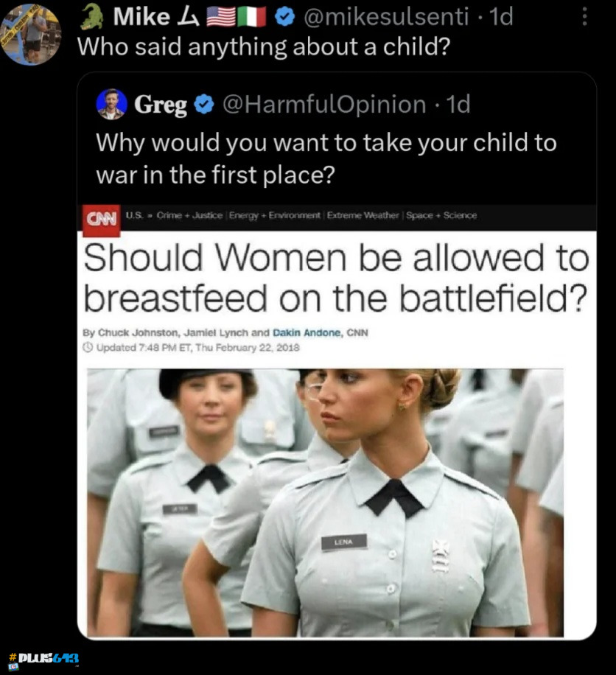616x675 pixels.
Task: Click the clock icon beside Updated timestamp
Action: [88, 347]
